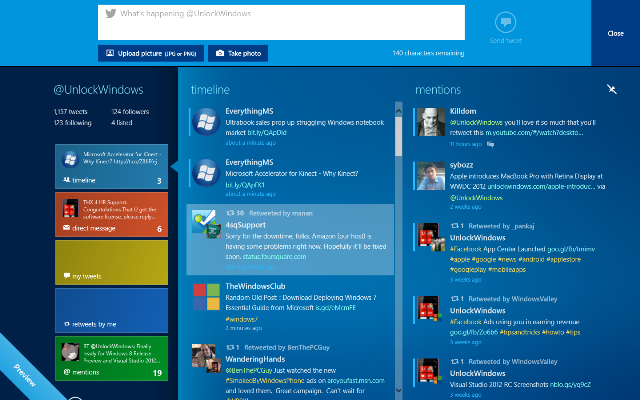Click retweet icon above 4sqSupport tweet

coord(230,213)
